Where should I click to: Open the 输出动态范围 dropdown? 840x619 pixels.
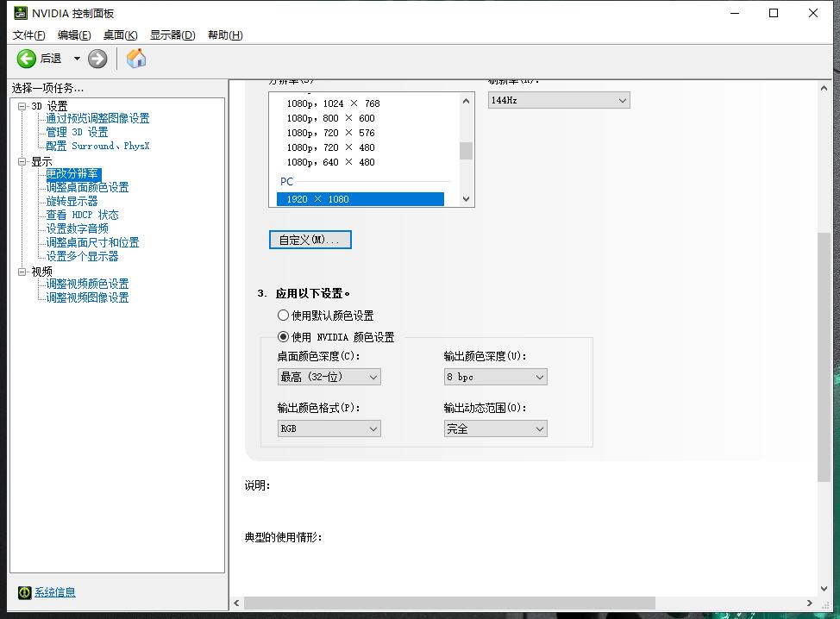tap(496, 429)
